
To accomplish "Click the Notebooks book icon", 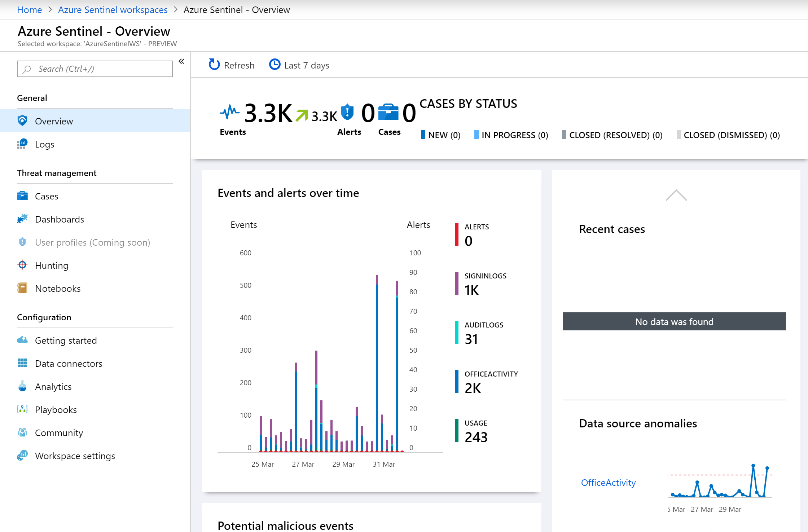I will click(x=22, y=288).
